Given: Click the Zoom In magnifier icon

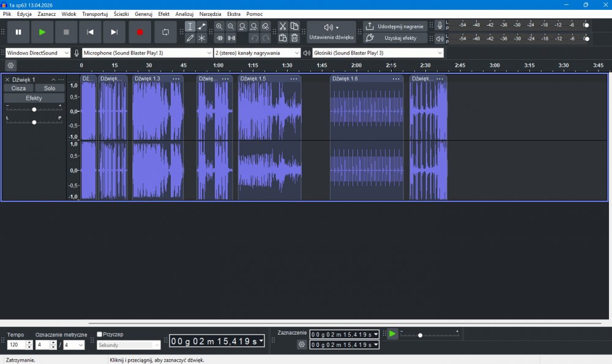Looking at the screenshot, I should click(219, 26).
